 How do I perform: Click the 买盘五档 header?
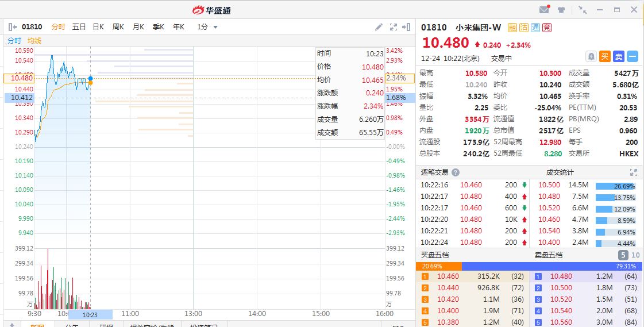(435, 255)
